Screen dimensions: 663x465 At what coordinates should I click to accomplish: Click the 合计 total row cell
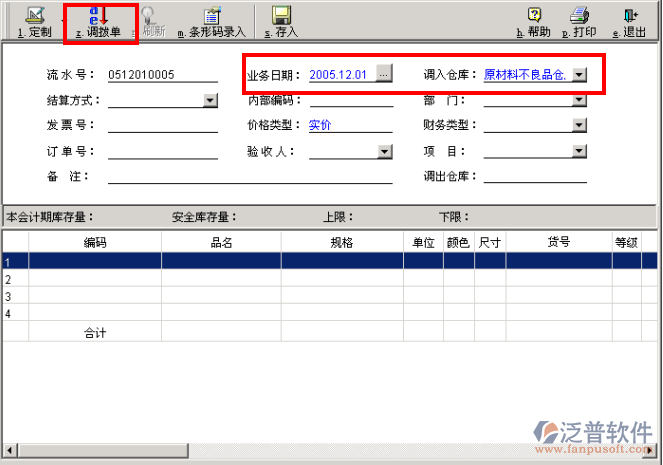pos(95,332)
